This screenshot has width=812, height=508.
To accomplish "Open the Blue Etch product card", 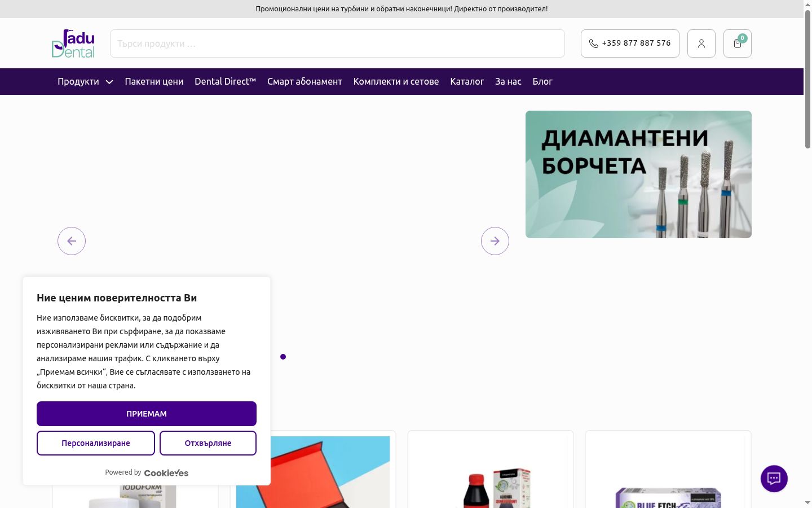I will [x=668, y=470].
